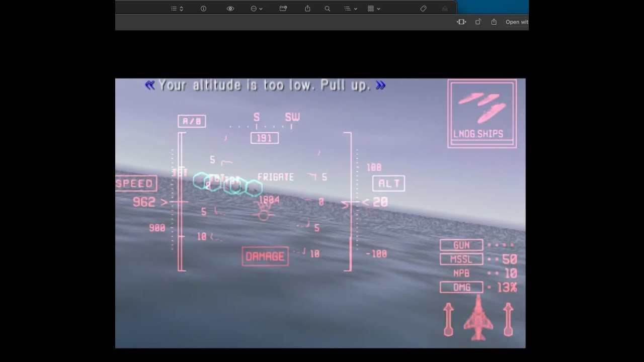
Task: Click the altitude reading 20
Action: pos(380,203)
